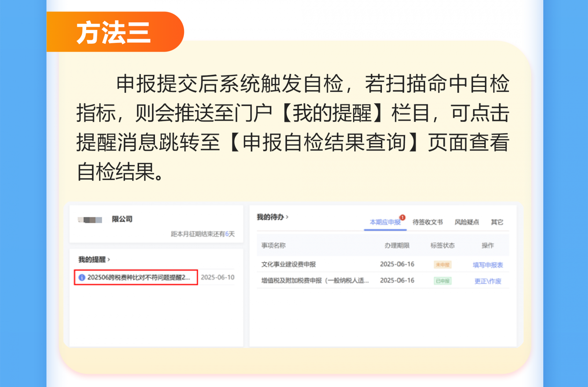Select the 文化事业建设费申报 row

288,264
